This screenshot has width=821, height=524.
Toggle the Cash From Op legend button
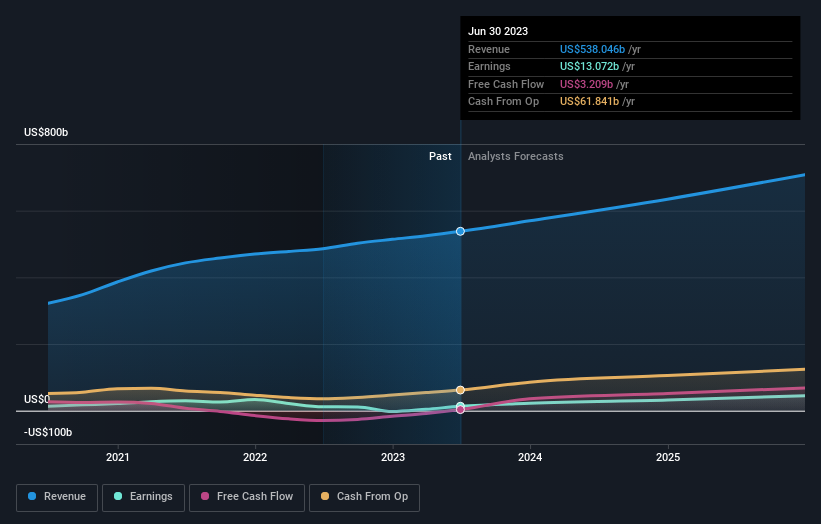coord(364,497)
